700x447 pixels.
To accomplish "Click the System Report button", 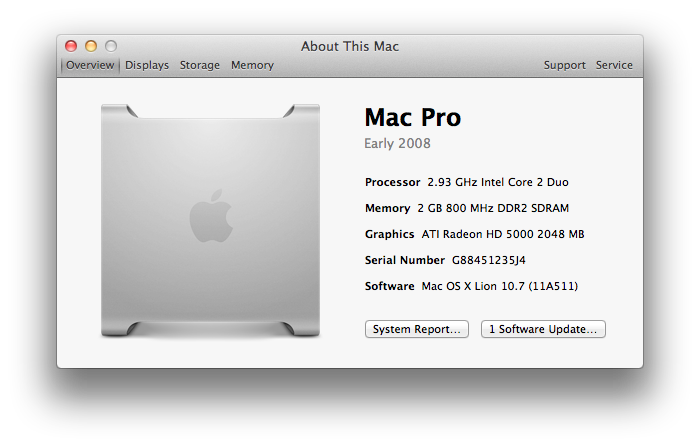I will tap(416, 329).
